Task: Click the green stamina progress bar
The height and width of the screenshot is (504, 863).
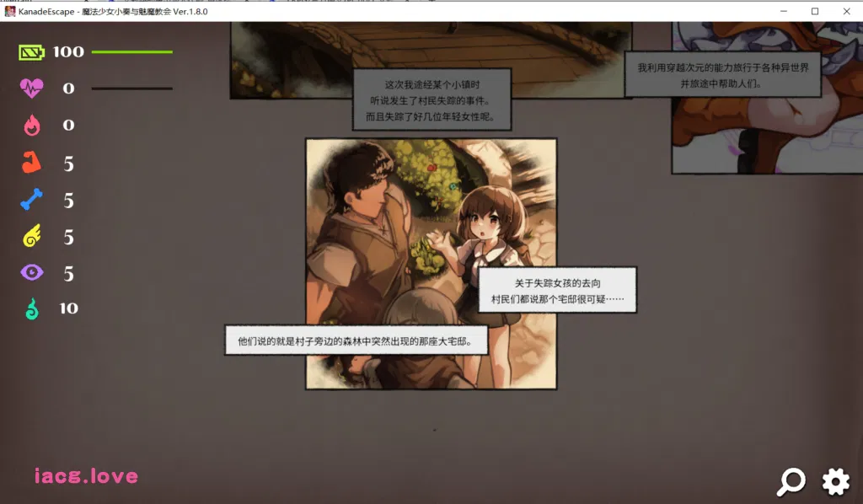Action: coord(132,51)
